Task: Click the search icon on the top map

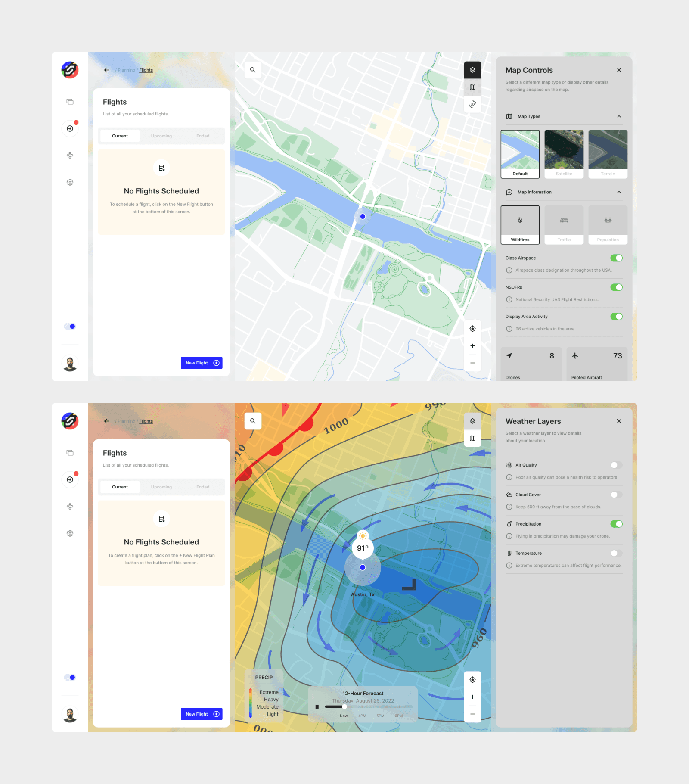Action: click(x=253, y=70)
